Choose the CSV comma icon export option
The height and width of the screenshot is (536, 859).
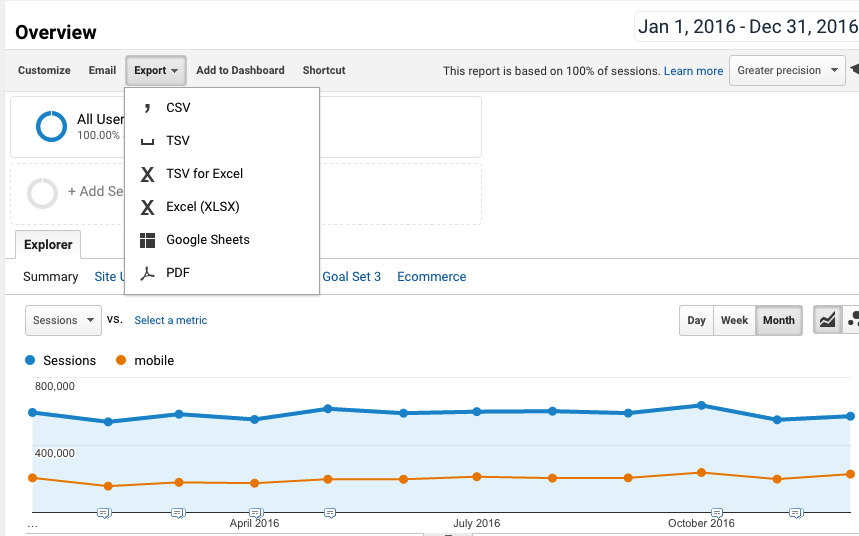pyautogui.click(x=146, y=107)
